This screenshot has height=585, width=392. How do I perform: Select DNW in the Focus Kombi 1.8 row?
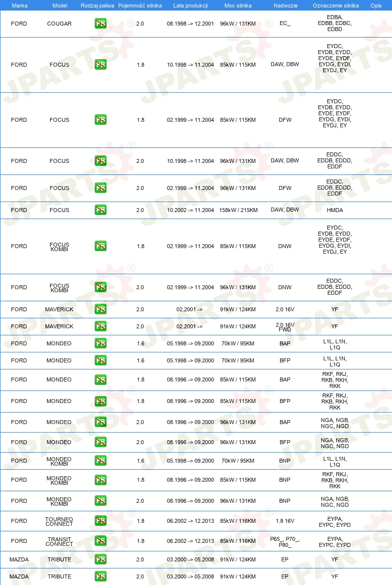[285, 246]
